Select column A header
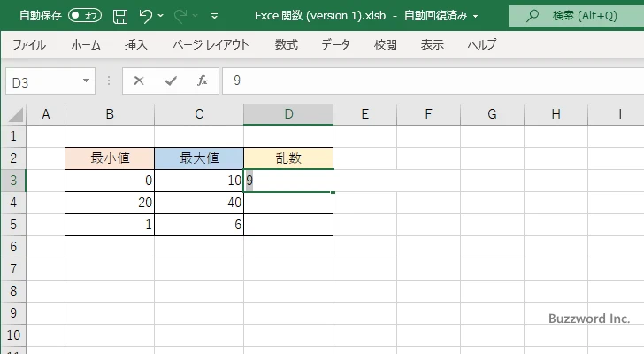 [46, 114]
